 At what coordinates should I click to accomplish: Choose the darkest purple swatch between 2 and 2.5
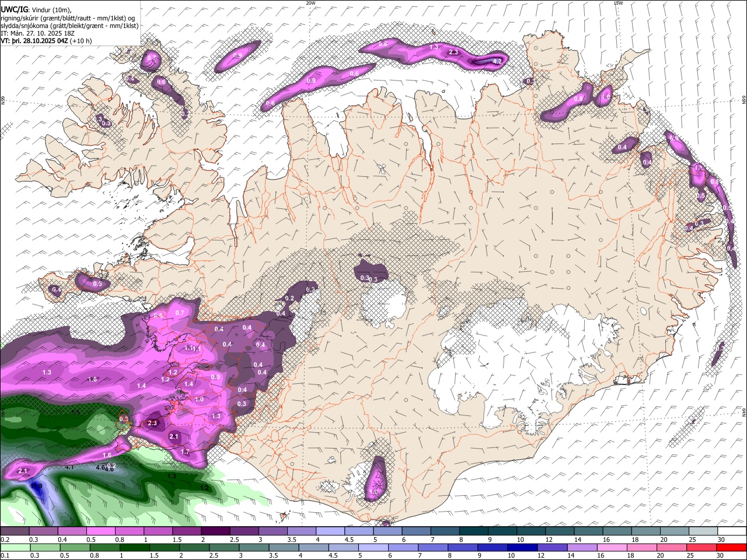tap(215, 531)
